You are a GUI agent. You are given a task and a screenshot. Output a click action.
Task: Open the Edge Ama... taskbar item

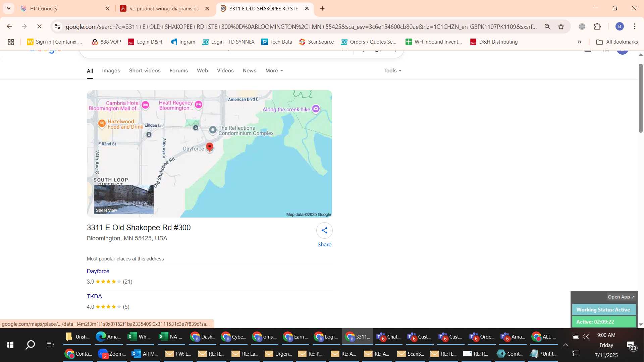pos(108,337)
